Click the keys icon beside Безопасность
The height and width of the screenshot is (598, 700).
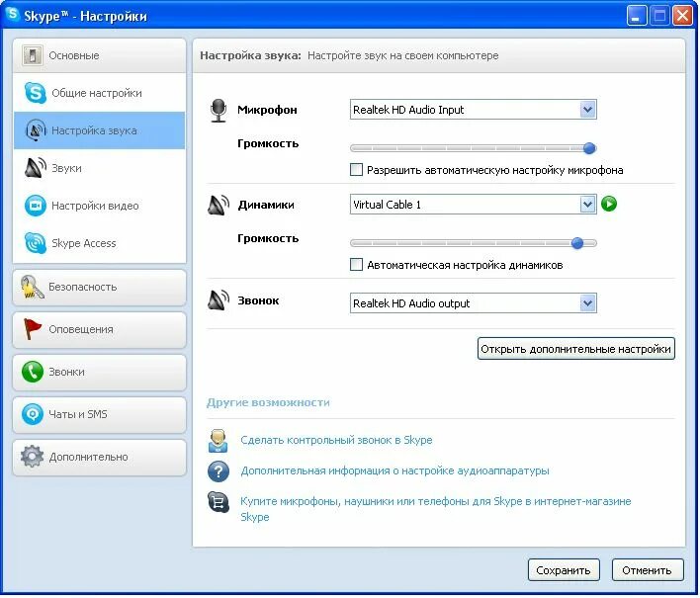[x=33, y=287]
